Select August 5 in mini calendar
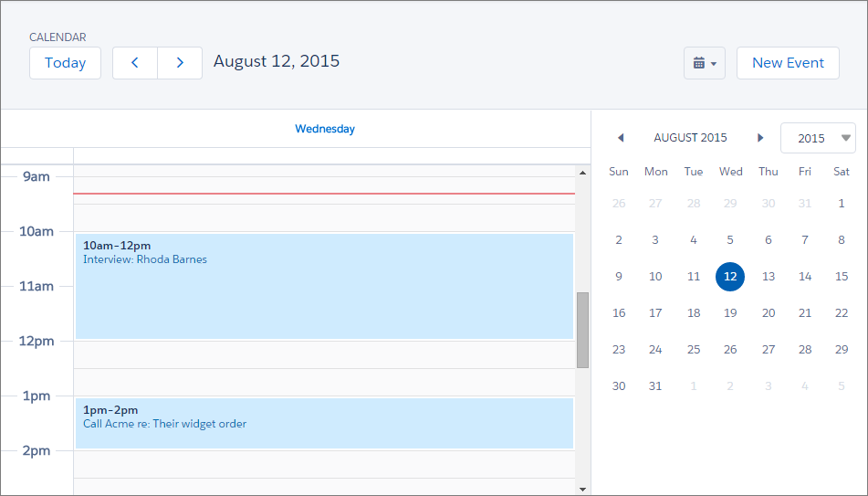 [730, 240]
